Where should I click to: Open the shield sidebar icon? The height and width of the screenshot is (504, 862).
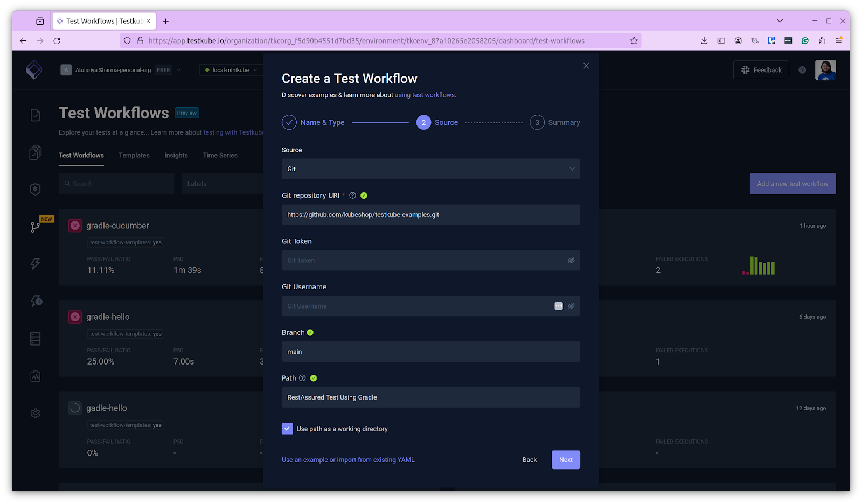[36, 189]
